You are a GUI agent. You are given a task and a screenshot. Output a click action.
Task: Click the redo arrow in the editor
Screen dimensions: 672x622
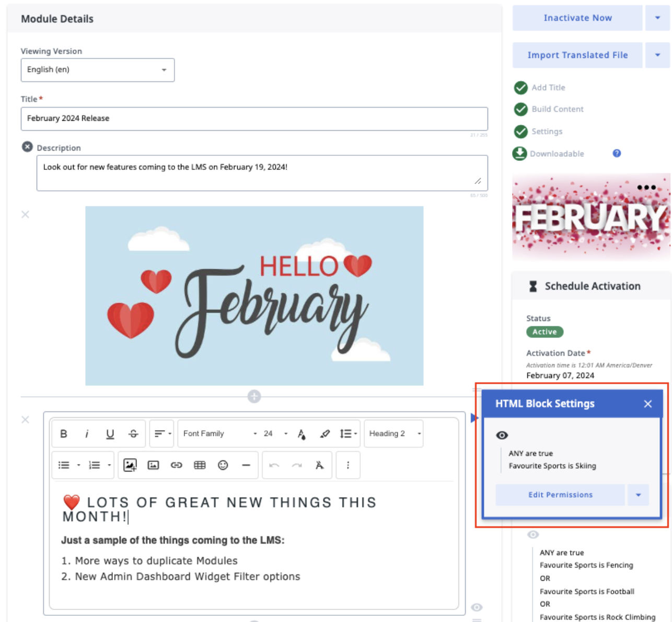297,465
